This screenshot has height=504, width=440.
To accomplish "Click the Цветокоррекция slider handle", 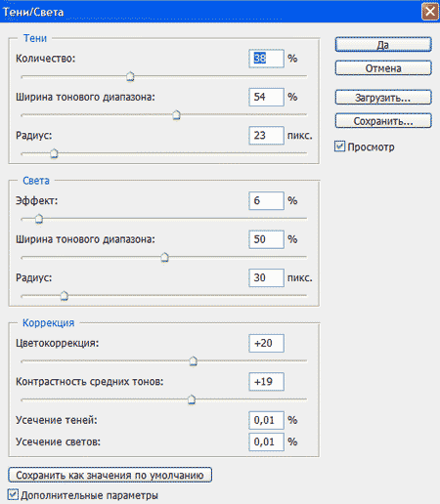I will [x=194, y=361].
